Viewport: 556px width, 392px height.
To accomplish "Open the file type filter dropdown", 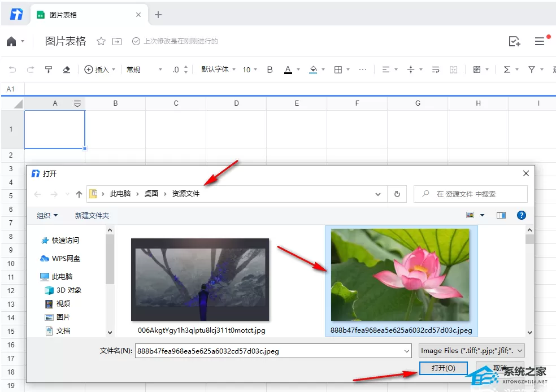I will [472, 351].
